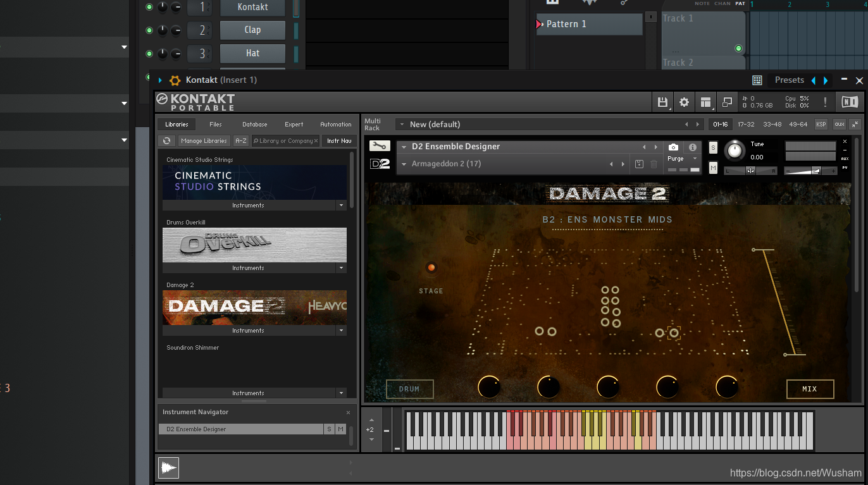Select Clap channel in channel rack
Viewport: 868px width, 485px height.
pos(252,30)
